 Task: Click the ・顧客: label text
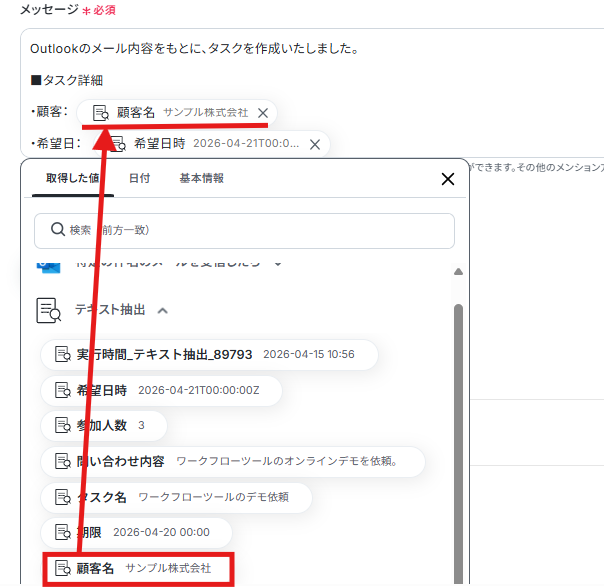pyautogui.click(x=50, y=112)
